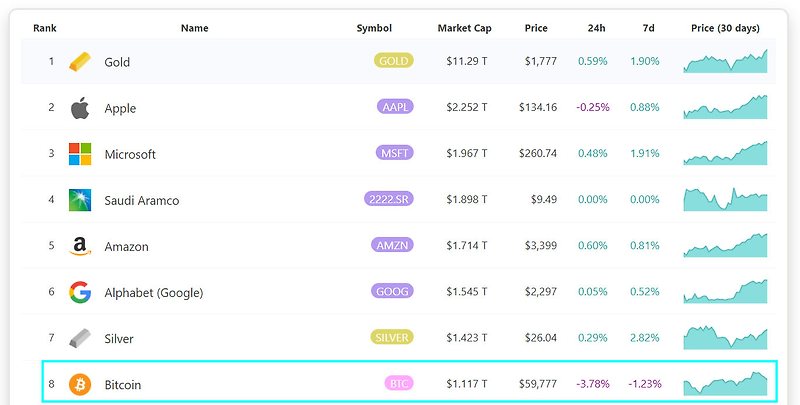Click Gold's price $1,777
800x405 pixels.
[x=541, y=61]
